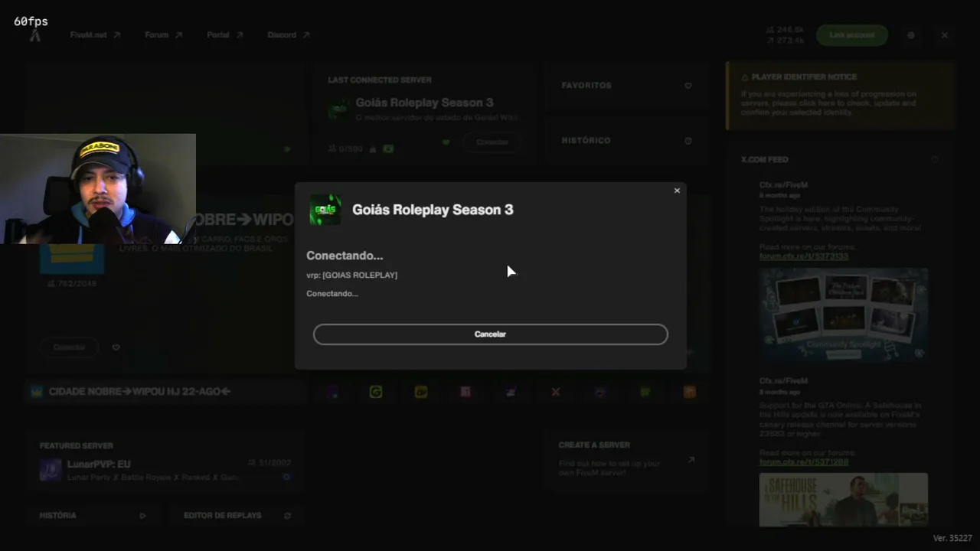
Task: Click the Goiás Roleplay Season 3 dialog title
Action: point(433,210)
